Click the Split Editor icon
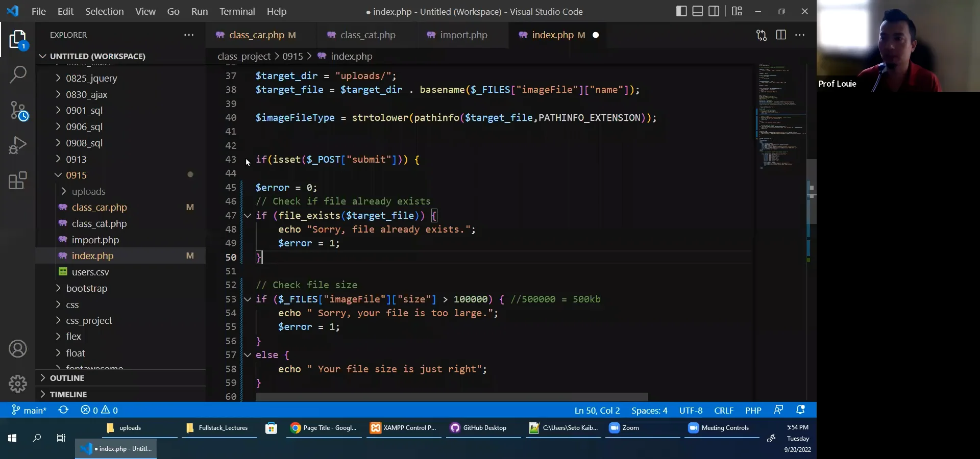980x459 pixels. 781,35
